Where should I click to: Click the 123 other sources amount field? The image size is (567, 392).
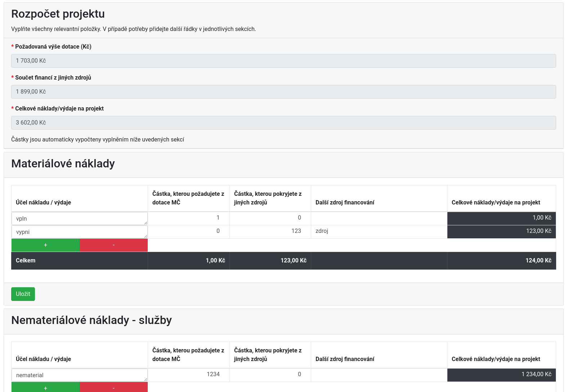tap(270, 231)
